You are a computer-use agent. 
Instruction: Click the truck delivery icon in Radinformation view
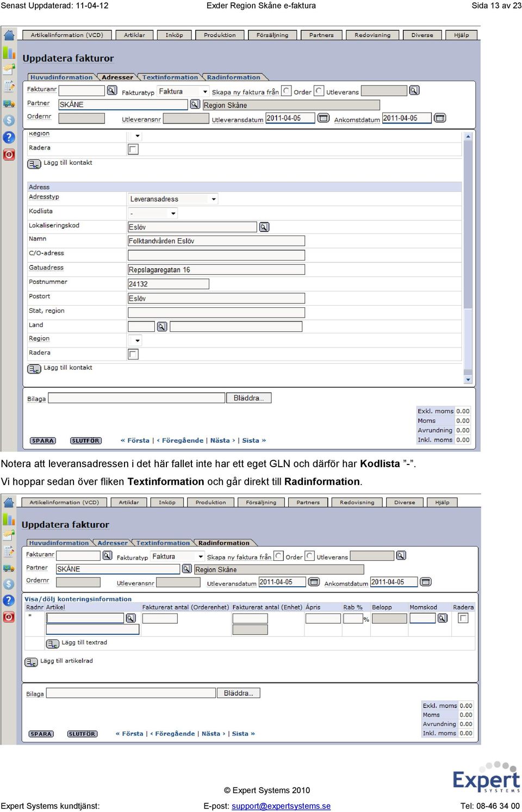9,568
